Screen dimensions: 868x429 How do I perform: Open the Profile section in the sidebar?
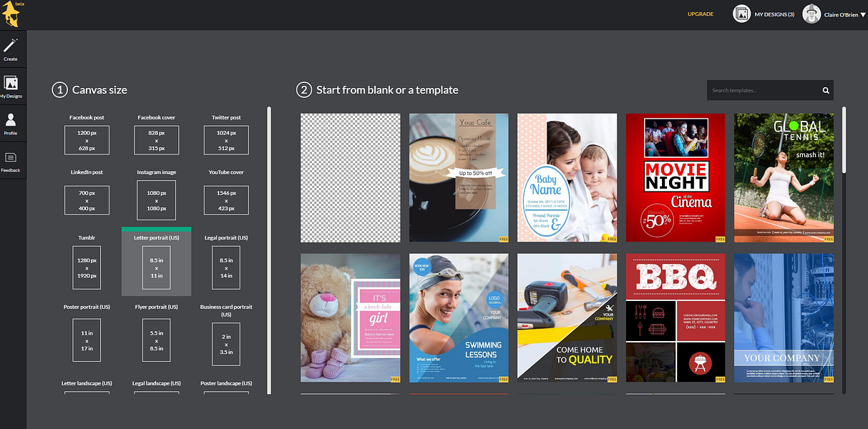tap(11, 123)
